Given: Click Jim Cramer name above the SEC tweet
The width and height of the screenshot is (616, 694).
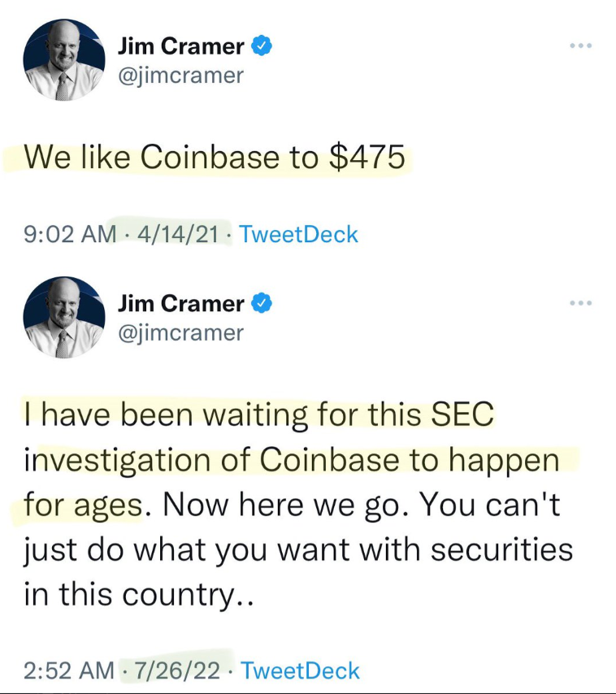Looking at the screenshot, I should click(x=180, y=304).
